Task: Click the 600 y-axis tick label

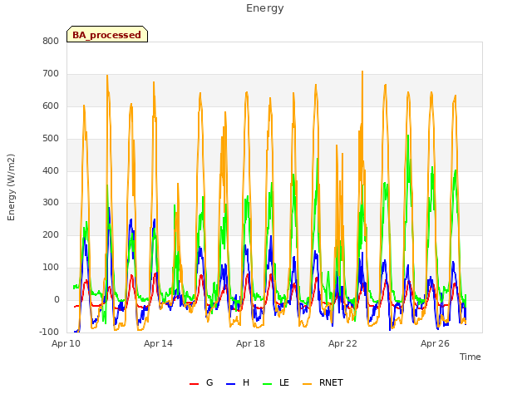Action: (51, 106)
